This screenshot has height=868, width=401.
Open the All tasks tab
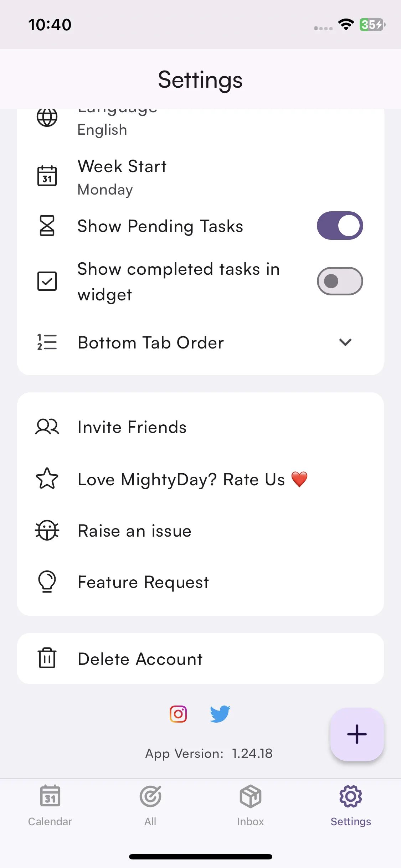[x=150, y=805]
